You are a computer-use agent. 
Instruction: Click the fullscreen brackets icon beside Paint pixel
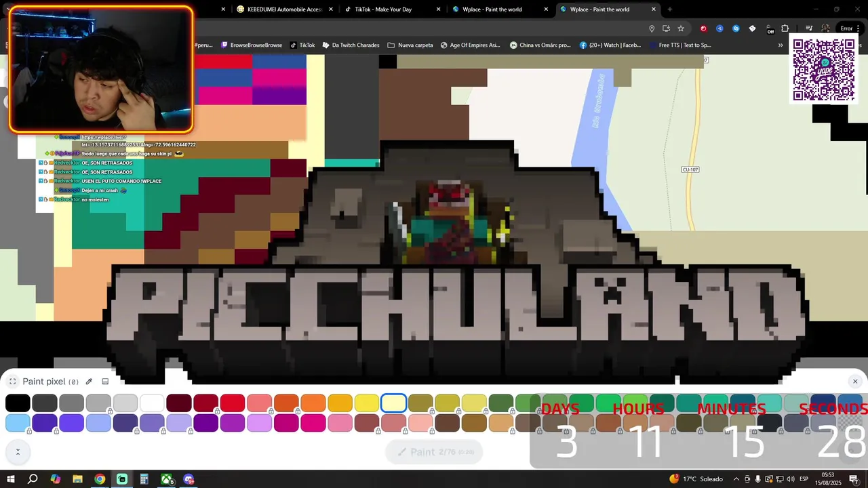coord(12,382)
